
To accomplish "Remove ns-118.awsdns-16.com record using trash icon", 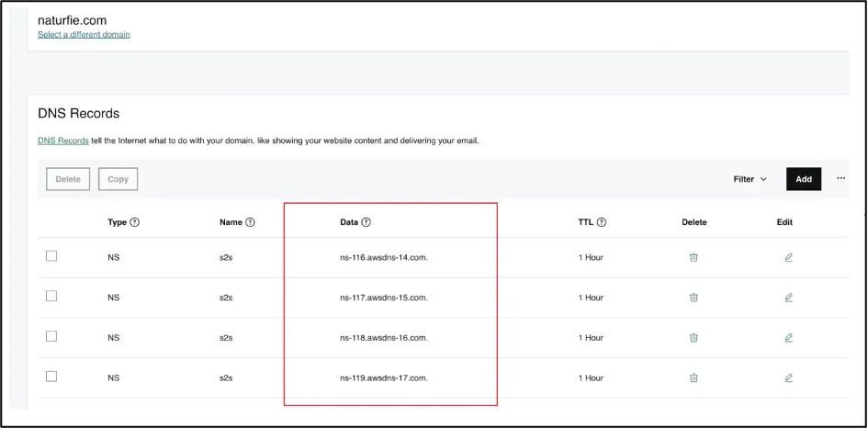I will (x=693, y=338).
